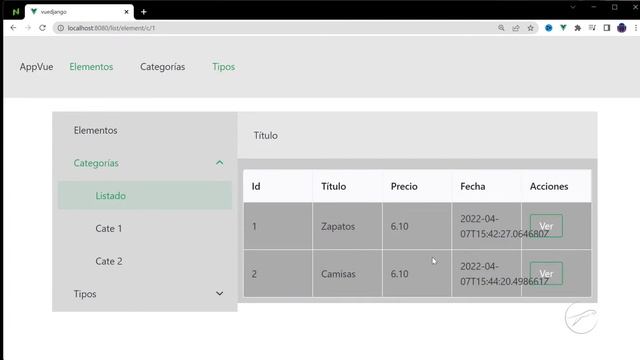Viewport: 640px width, 360px height.
Task: Select Cate 2 in the sidebar
Action: (145, 261)
